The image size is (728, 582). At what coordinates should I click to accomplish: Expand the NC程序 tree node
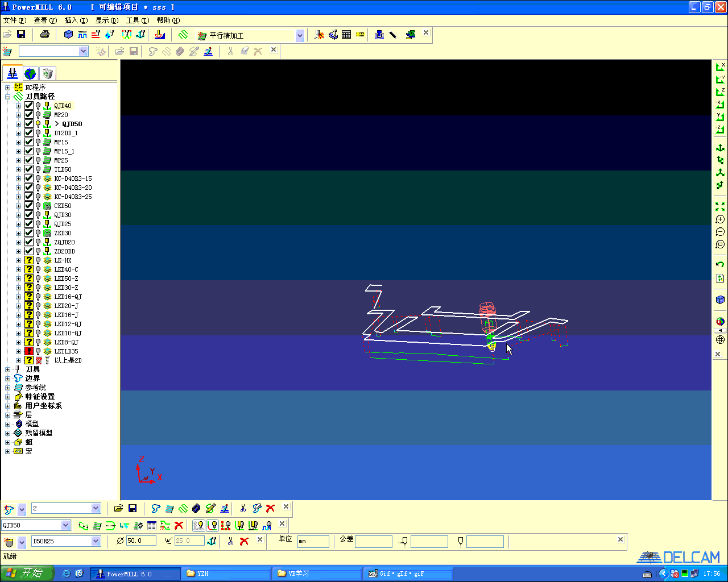[8, 88]
